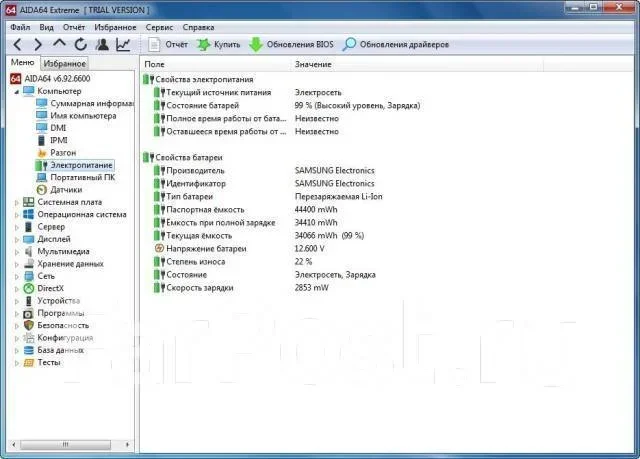
Task: Click the База данных icon
Action: coord(29,350)
